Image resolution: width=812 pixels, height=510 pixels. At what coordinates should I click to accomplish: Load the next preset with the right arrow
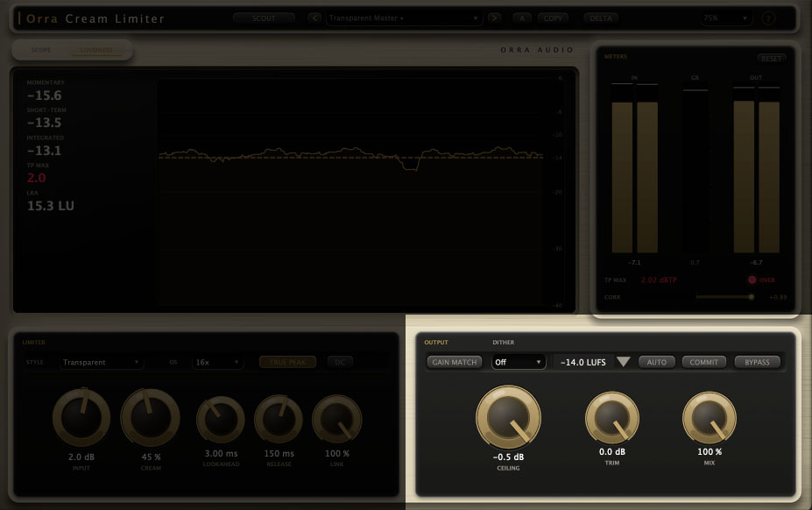[495, 18]
